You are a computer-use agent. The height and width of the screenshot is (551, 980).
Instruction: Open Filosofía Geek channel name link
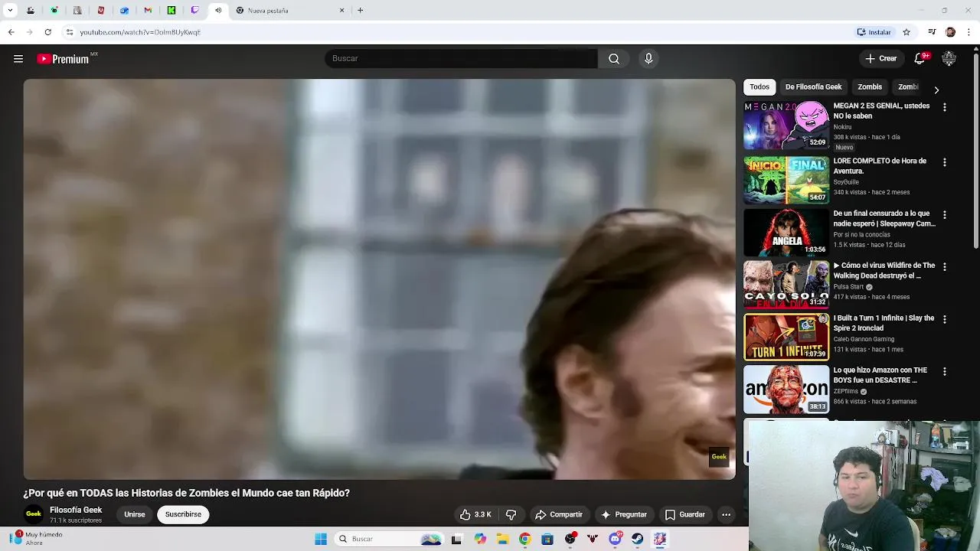(76, 510)
